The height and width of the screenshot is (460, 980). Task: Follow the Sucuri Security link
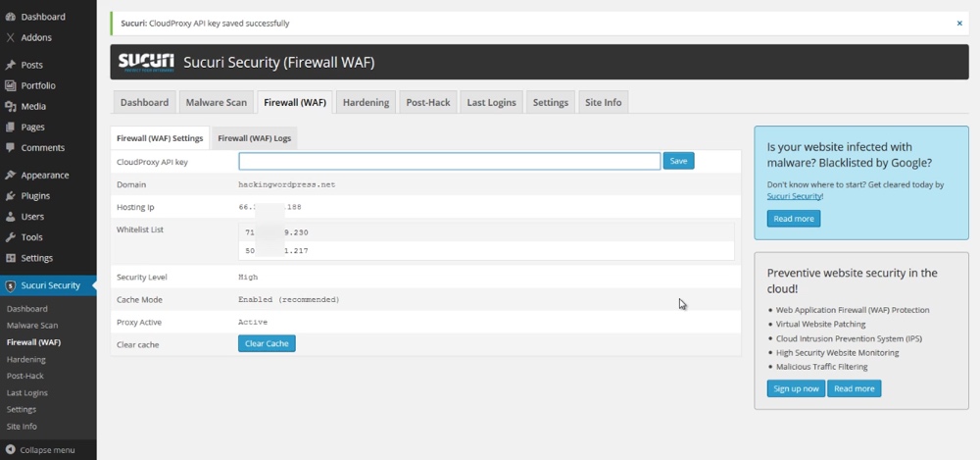[794, 196]
